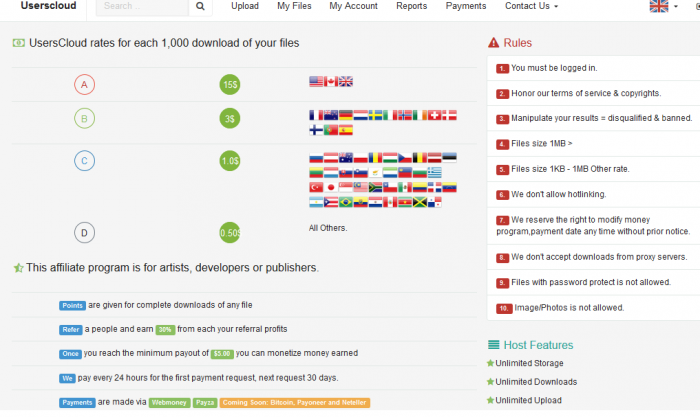Open the Reports page
700x417 pixels.
[x=412, y=6]
